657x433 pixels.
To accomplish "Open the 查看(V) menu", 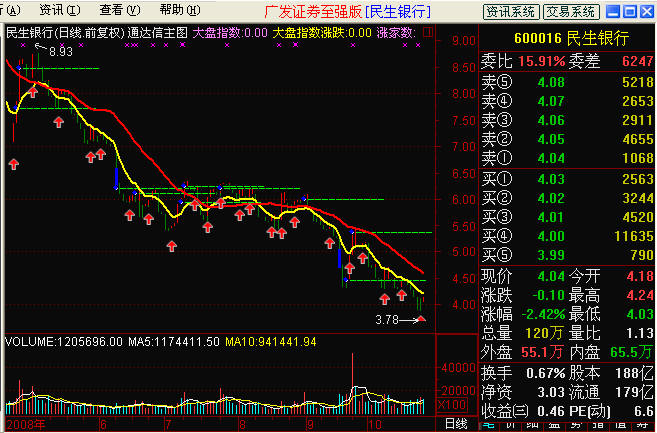I will (120, 10).
